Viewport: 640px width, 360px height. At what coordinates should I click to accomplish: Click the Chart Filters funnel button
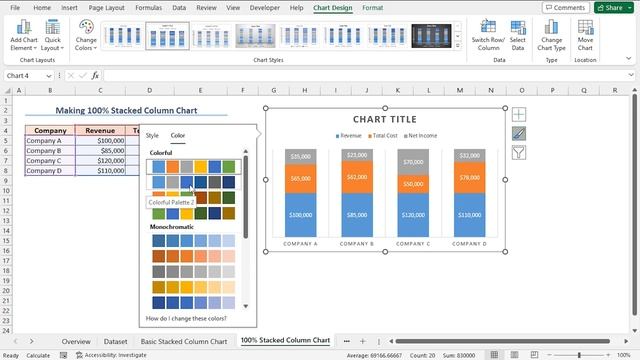519,153
